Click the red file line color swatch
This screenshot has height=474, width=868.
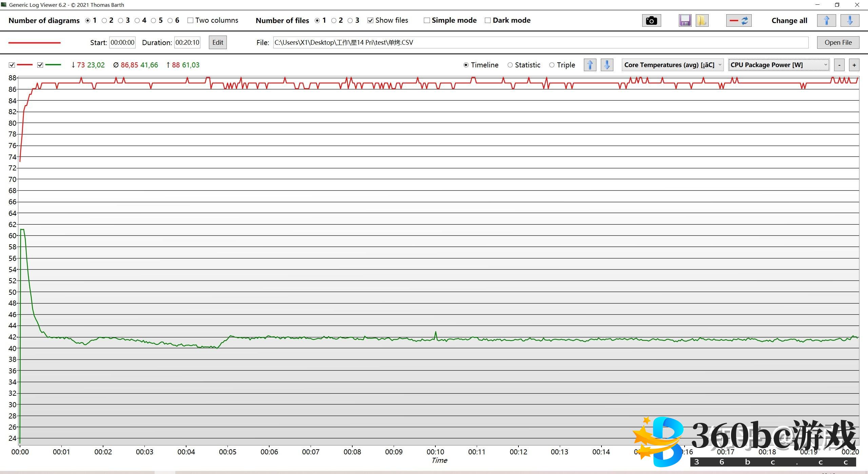pyautogui.click(x=34, y=43)
